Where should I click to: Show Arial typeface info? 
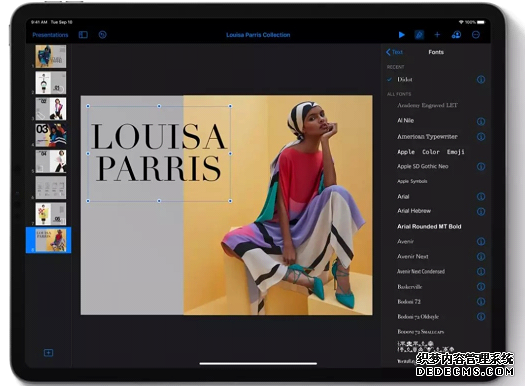click(x=481, y=197)
